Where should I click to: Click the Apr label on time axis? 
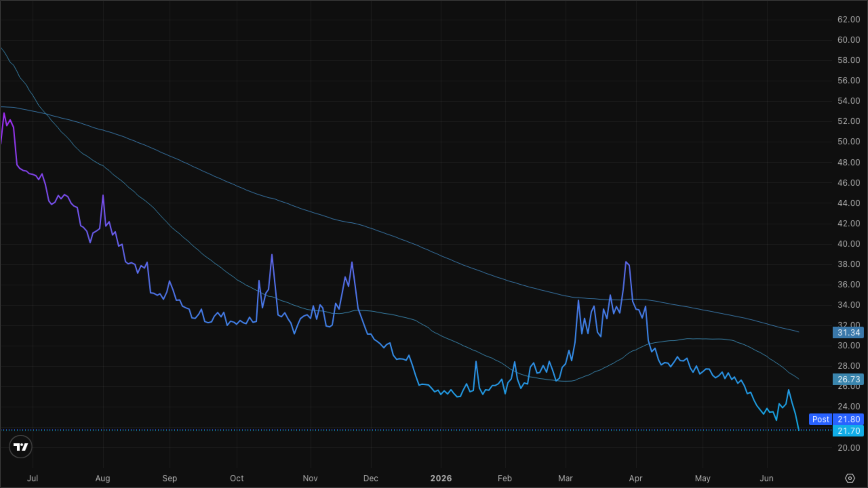pyautogui.click(x=635, y=478)
